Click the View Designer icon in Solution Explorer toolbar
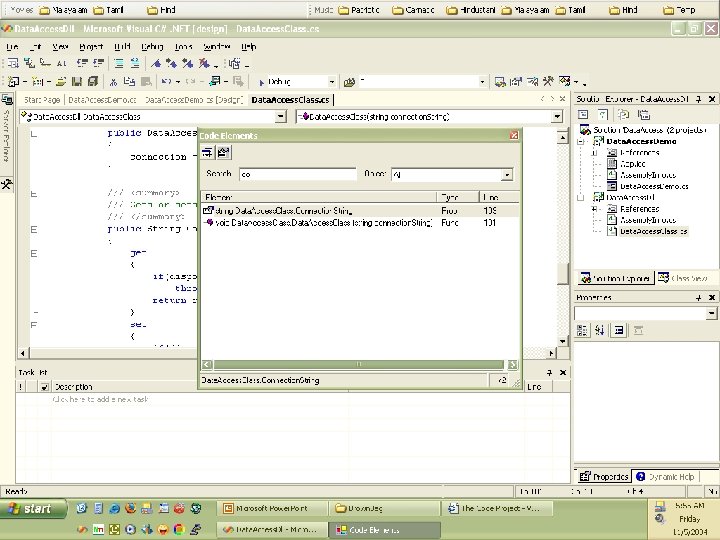Viewport: 720px width, 540px height. click(603, 115)
